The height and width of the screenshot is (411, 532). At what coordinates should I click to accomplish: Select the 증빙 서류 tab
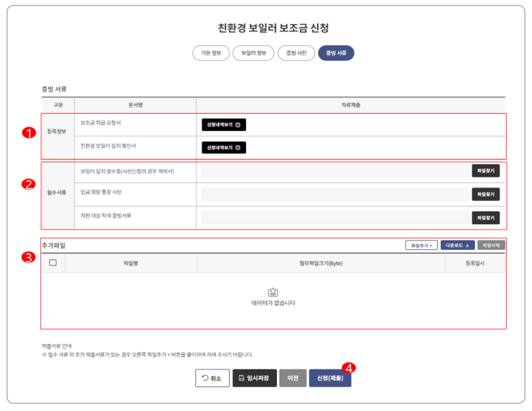pyautogui.click(x=336, y=53)
